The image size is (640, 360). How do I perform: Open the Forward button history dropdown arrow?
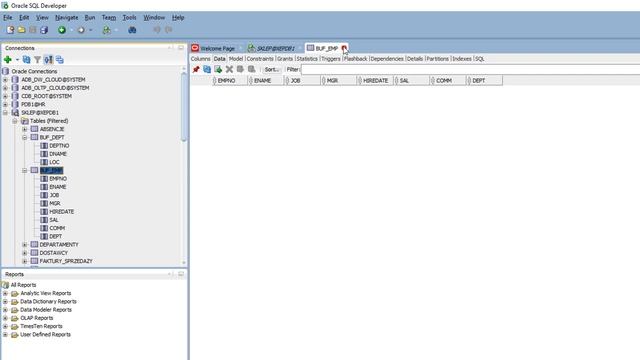pyautogui.click(x=90, y=30)
